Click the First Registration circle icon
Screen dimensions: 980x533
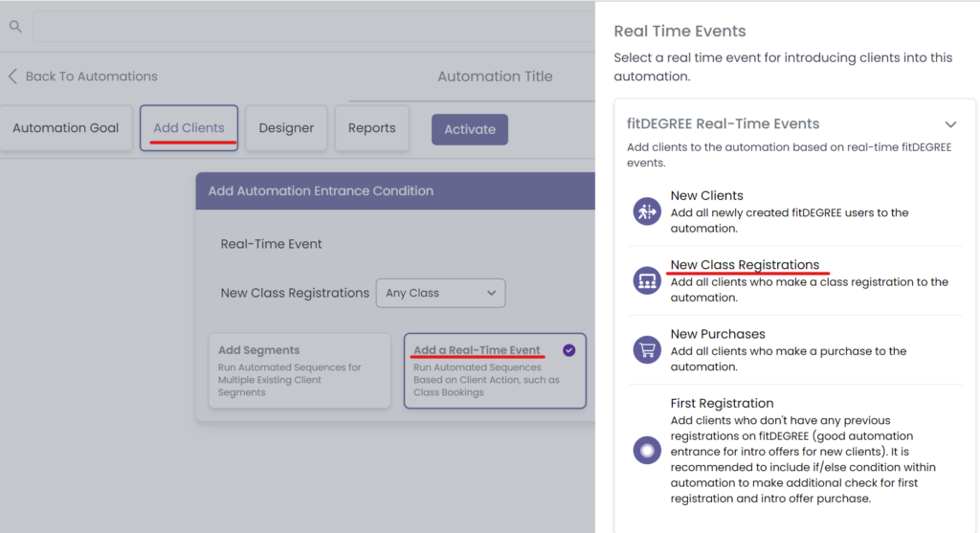click(648, 450)
